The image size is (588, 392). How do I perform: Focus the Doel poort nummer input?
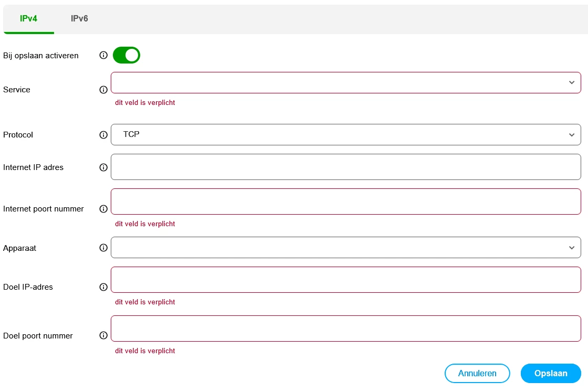pos(345,329)
